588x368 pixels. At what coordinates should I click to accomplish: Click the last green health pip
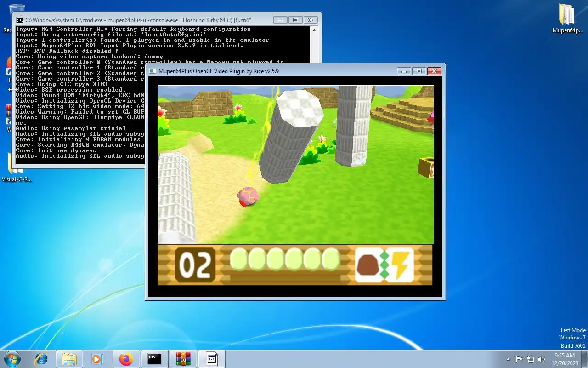[330, 259]
